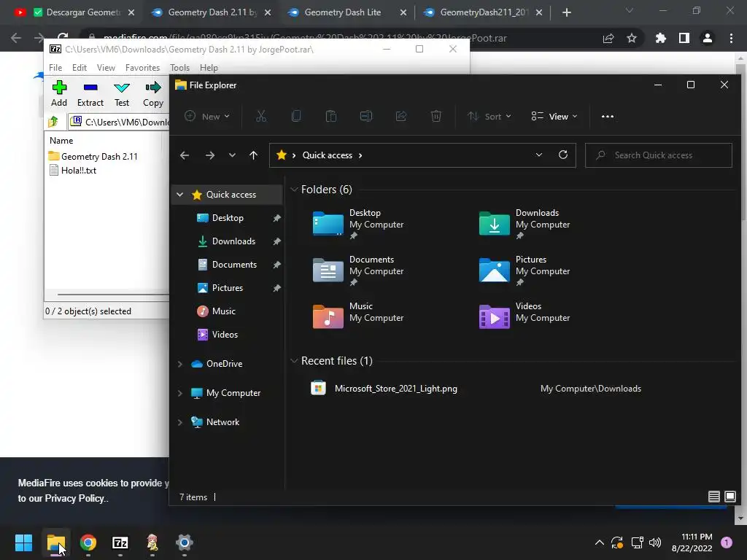Open Settings gear in the taskbar
Viewport: 747px width, 560px height.
185,542
